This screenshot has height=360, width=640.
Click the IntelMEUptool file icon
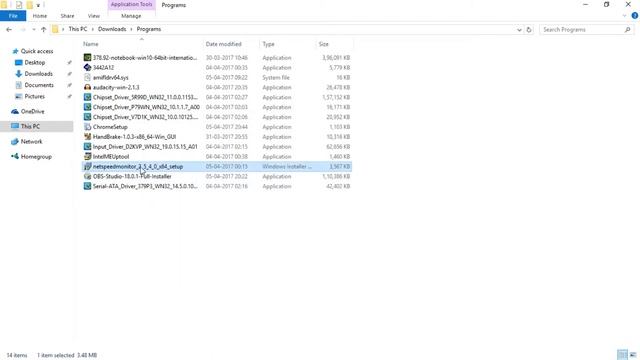pyautogui.click(x=87, y=156)
